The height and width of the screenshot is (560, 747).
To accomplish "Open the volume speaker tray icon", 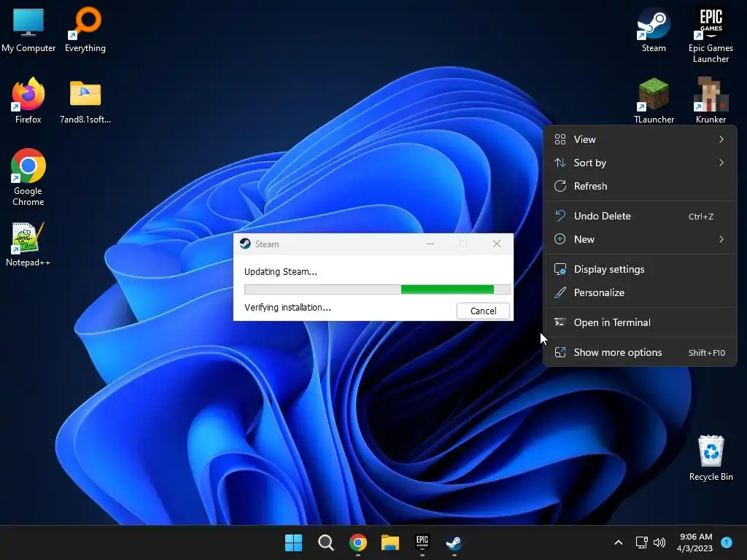I will (x=659, y=542).
